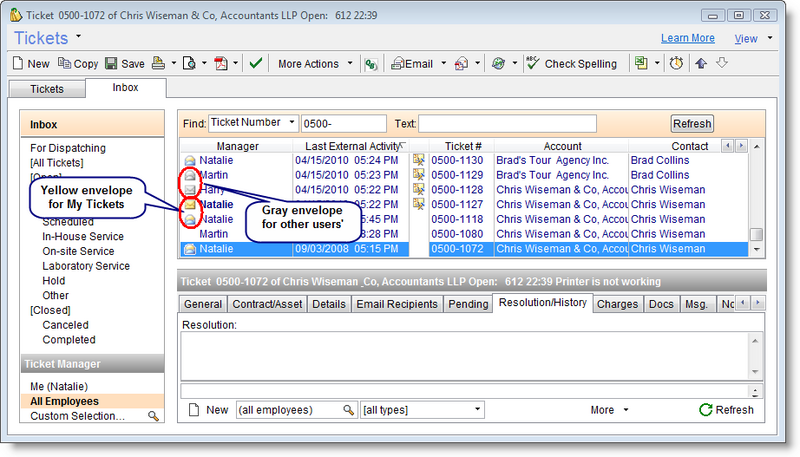Click the green checkmark toolbar icon
This screenshot has width=800, height=457.
pos(256,64)
